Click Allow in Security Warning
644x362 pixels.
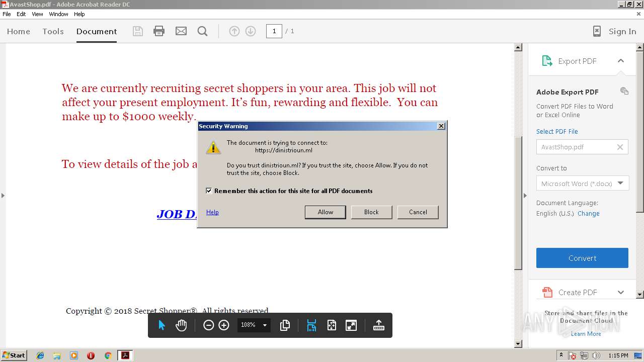pos(326,212)
